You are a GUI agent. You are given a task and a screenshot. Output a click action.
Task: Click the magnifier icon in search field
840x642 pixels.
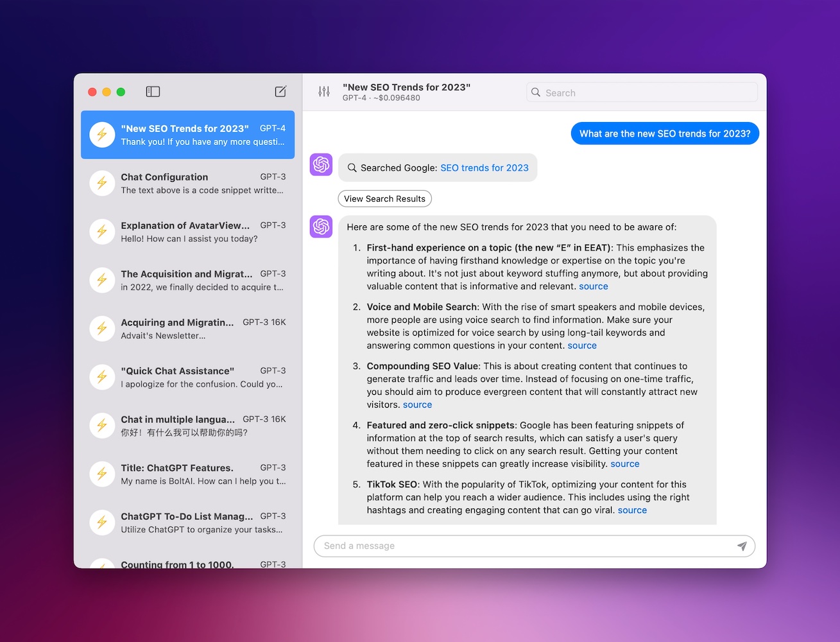click(536, 92)
